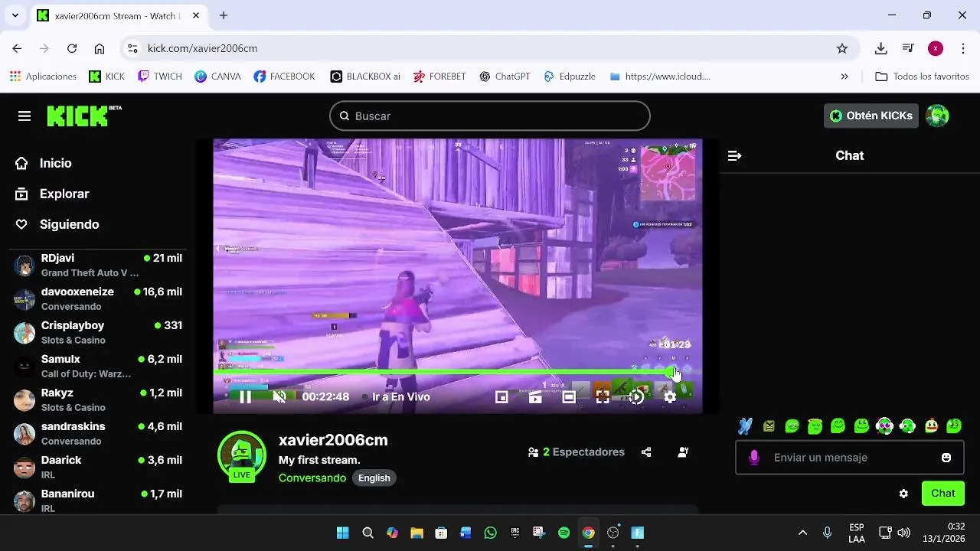This screenshot has width=980, height=551.
Task: Enter fullscreen on the video player
Action: pos(603,396)
